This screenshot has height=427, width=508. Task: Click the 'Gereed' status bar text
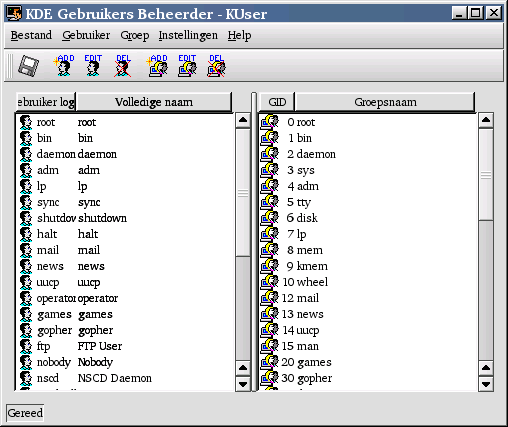[25, 413]
